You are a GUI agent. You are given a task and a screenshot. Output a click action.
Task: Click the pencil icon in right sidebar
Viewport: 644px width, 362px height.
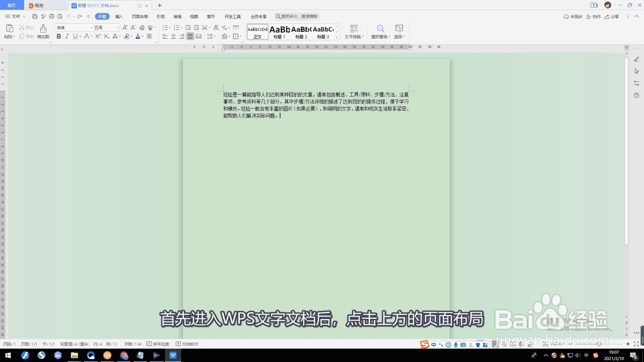[x=636, y=59]
